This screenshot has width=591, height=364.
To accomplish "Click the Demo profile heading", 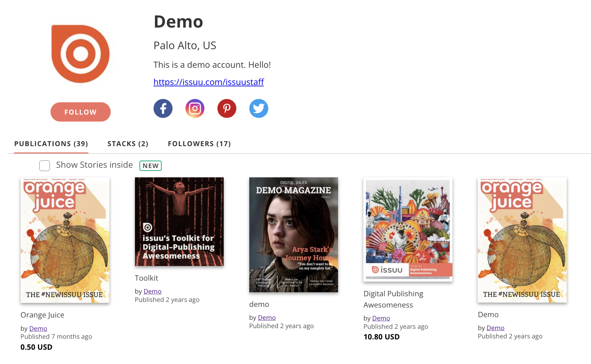I will tap(178, 22).
